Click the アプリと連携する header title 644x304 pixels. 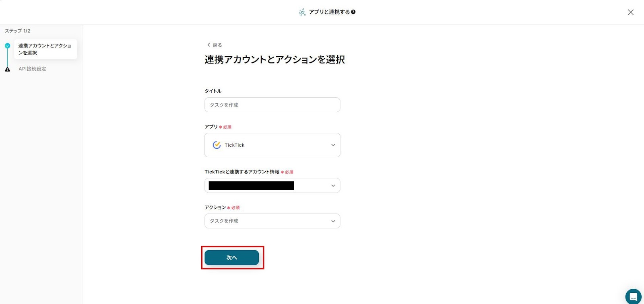329,12
